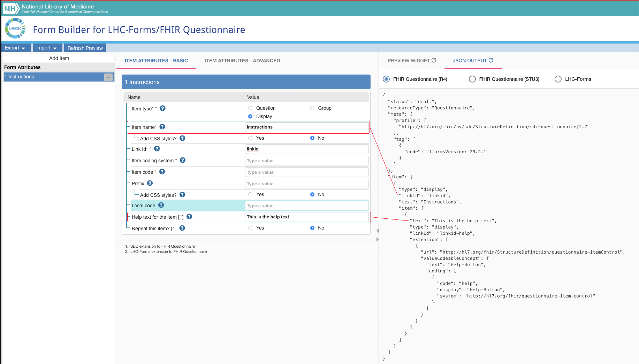Image resolution: width=639 pixels, height=364 pixels.
Task: Click the Item coding system field
Action: (x=307, y=161)
